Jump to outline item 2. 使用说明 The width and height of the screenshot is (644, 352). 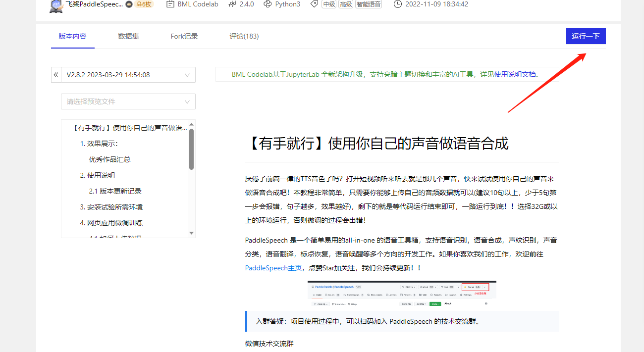tap(98, 175)
